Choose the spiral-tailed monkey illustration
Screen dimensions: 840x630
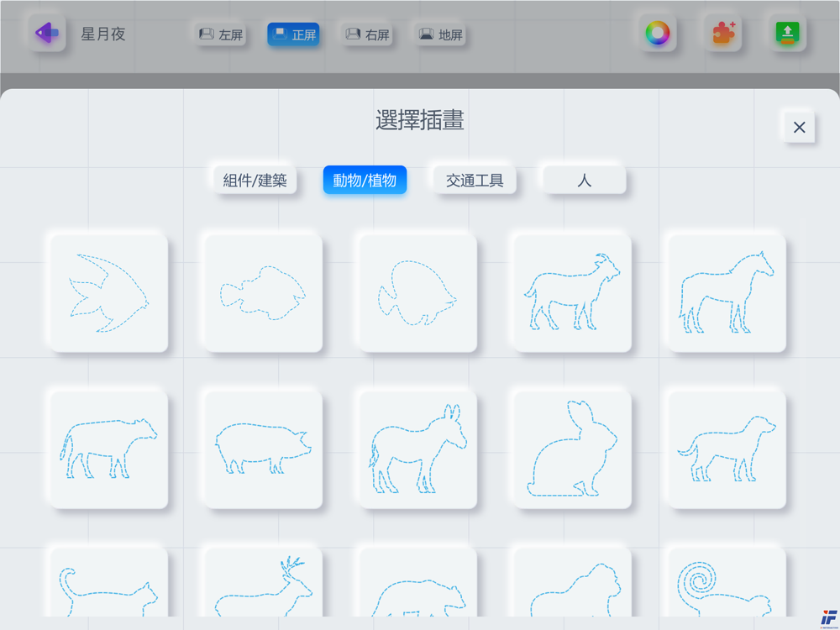click(x=727, y=584)
